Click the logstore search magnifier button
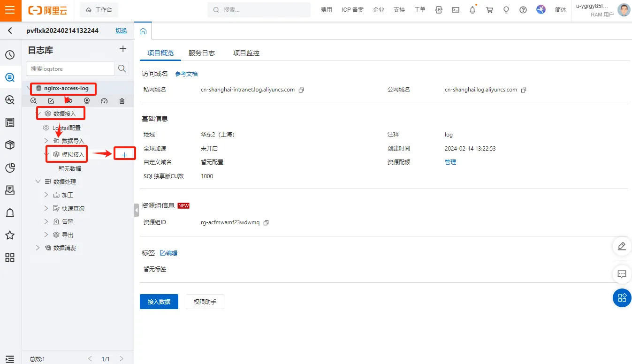The height and width of the screenshot is (364, 632). [x=122, y=68]
